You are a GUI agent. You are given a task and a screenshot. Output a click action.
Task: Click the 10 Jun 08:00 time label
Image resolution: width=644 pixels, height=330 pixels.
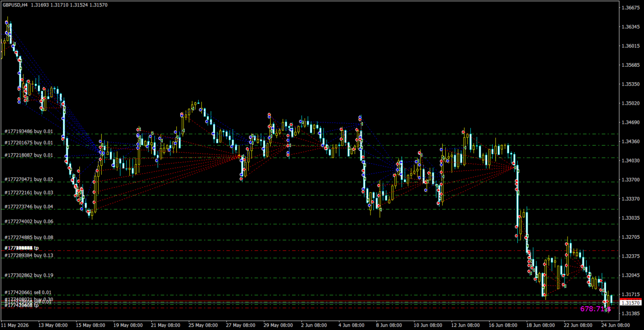[428, 325]
